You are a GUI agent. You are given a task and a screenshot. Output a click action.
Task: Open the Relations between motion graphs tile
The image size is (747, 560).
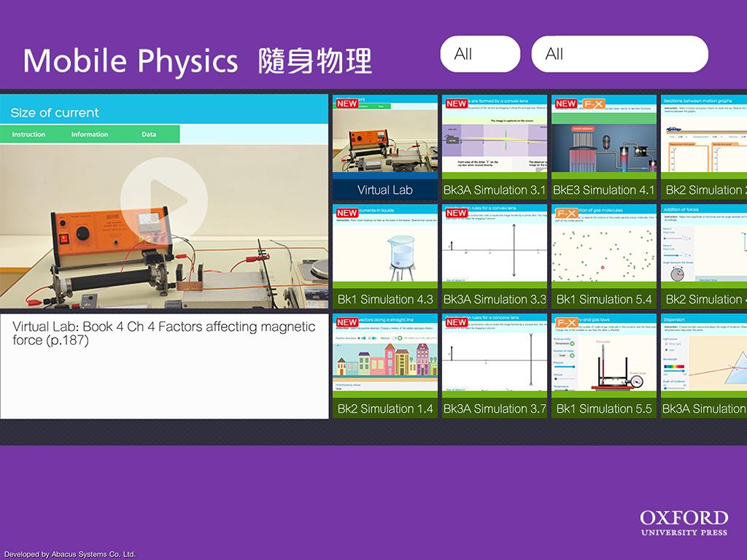(704, 147)
